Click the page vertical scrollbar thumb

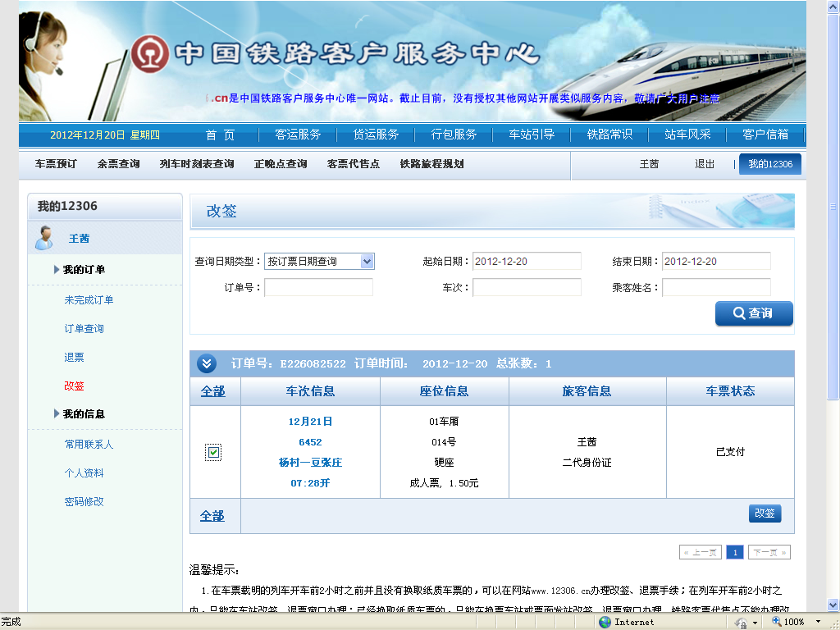833,208
